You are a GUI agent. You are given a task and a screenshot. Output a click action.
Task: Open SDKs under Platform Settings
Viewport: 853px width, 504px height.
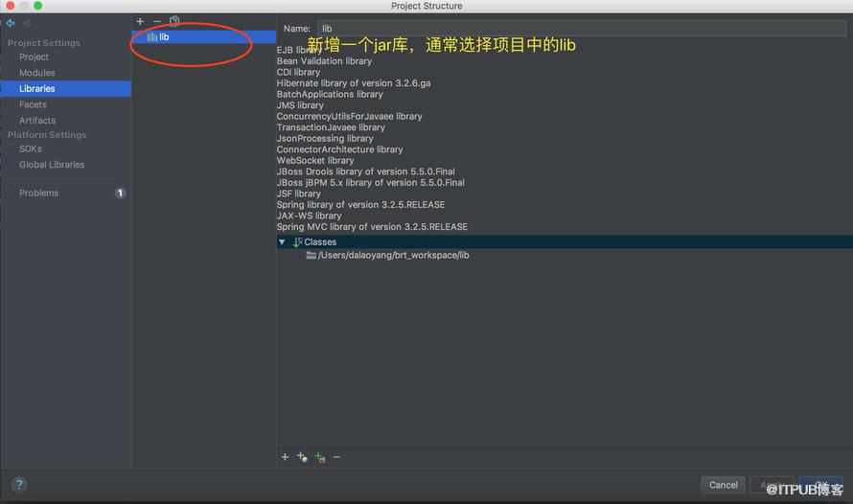coord(31,149)
